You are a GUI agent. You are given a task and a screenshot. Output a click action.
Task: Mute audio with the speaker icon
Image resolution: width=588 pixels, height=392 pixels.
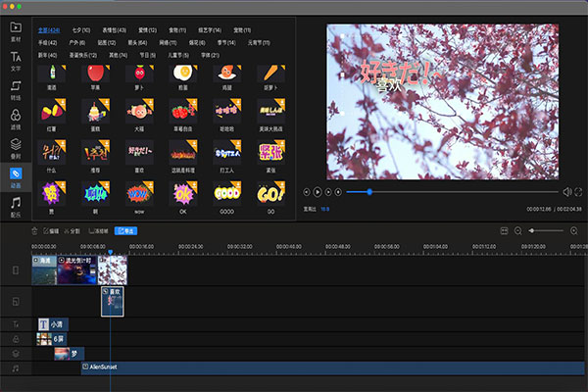(x=566, y=192)
